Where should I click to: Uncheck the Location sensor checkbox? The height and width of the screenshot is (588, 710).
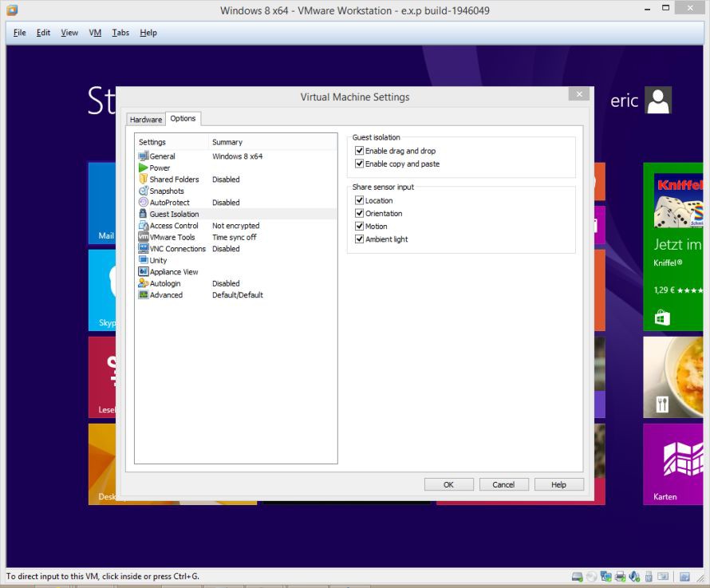[x=359, y=200]
